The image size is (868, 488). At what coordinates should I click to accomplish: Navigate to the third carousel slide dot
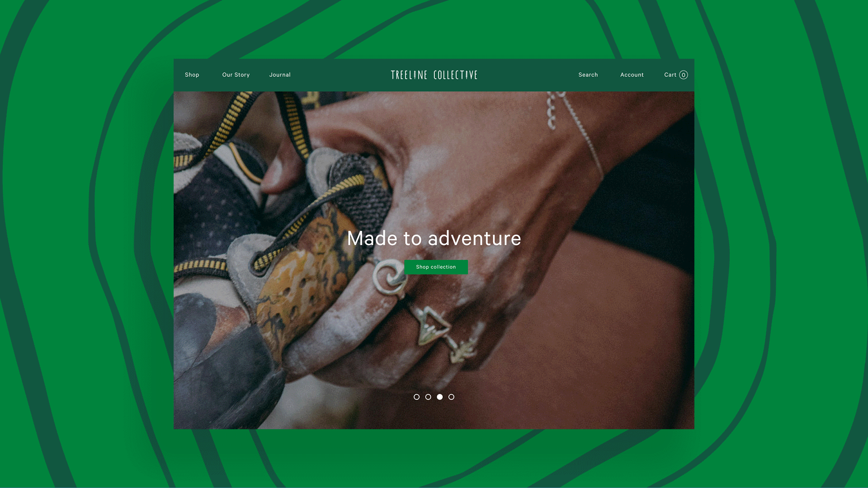[x=439, y=397]
